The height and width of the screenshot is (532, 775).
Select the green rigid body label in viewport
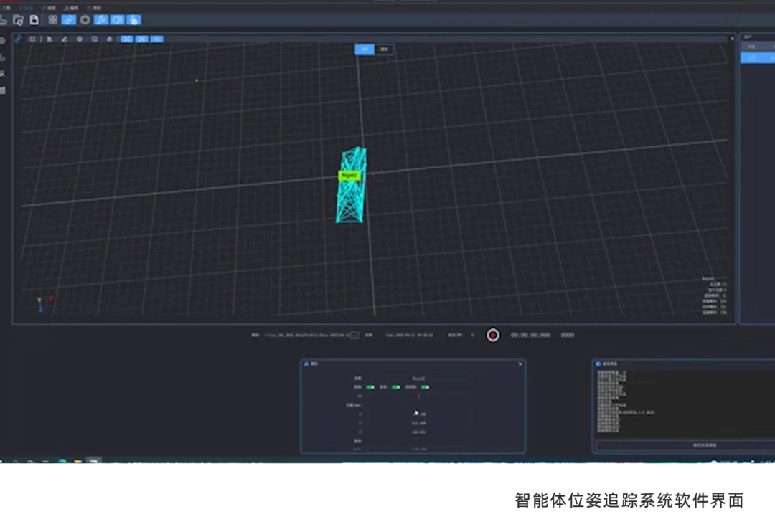[349, 175]
